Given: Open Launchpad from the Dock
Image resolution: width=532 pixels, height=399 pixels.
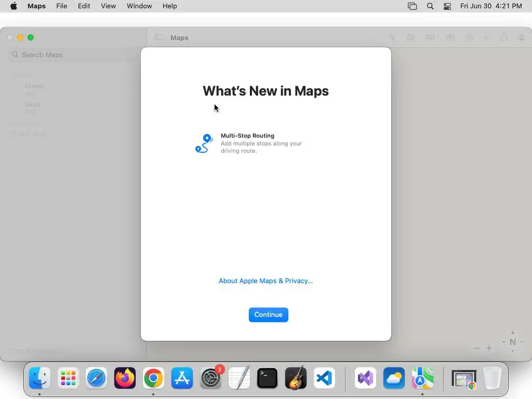Looking at the screenshot, I should (x=68, y=378).
